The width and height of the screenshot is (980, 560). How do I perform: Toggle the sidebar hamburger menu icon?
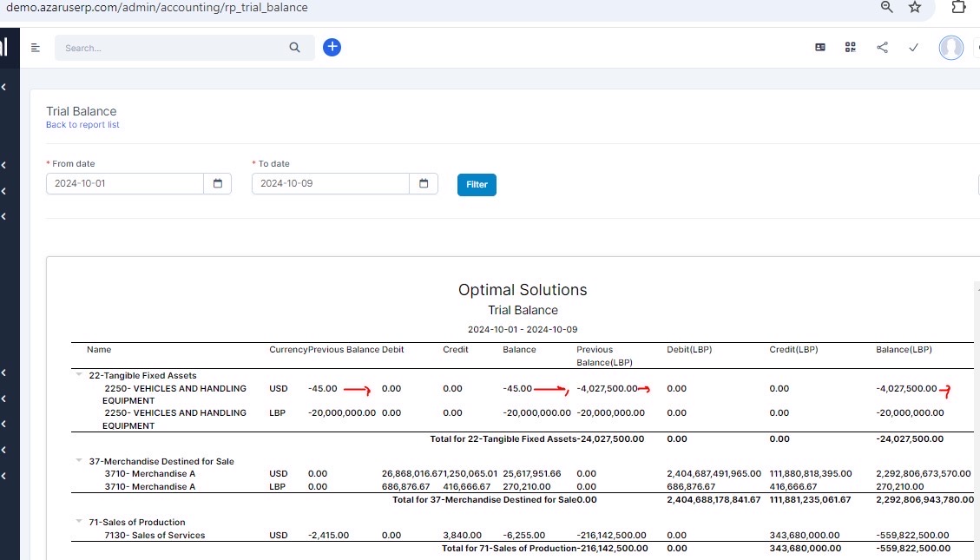coord(36,48)
